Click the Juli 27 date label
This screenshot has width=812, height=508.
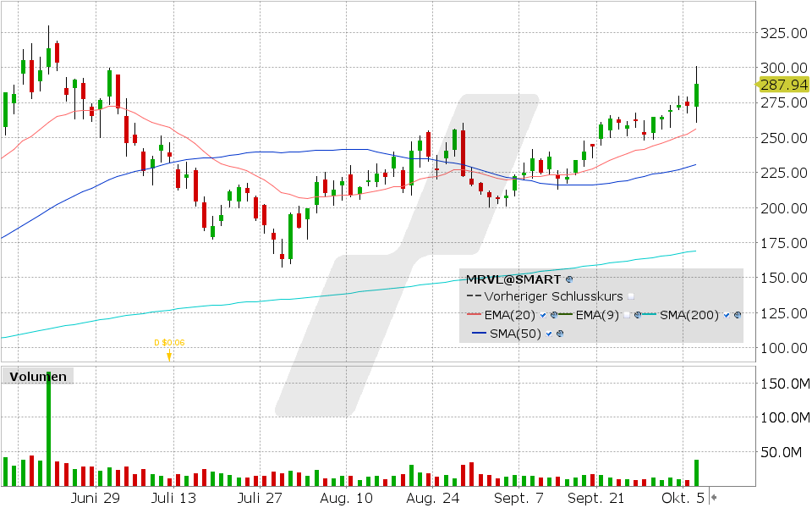point(260,498)
